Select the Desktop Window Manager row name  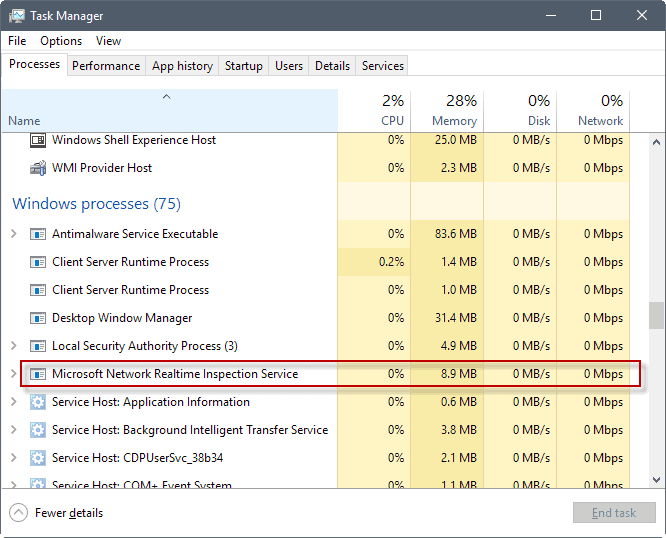click(122, 318)
